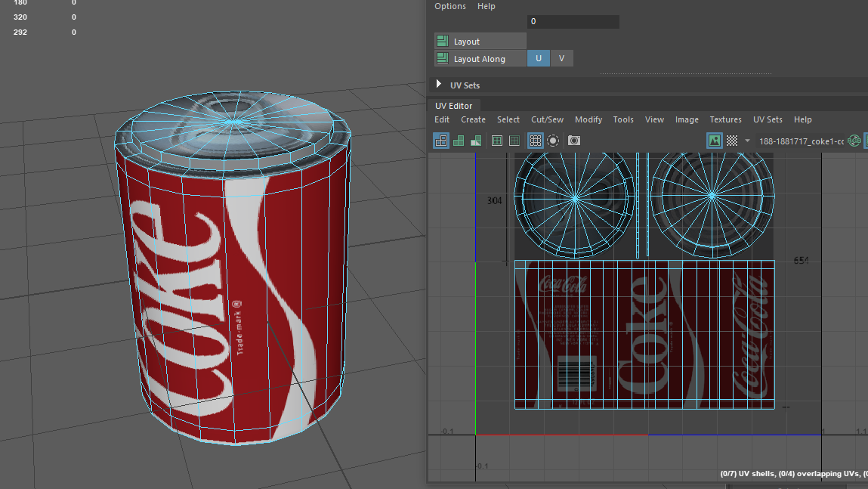Expand the UV Sets section
The image size is (868, 489).
pos(439,85)
